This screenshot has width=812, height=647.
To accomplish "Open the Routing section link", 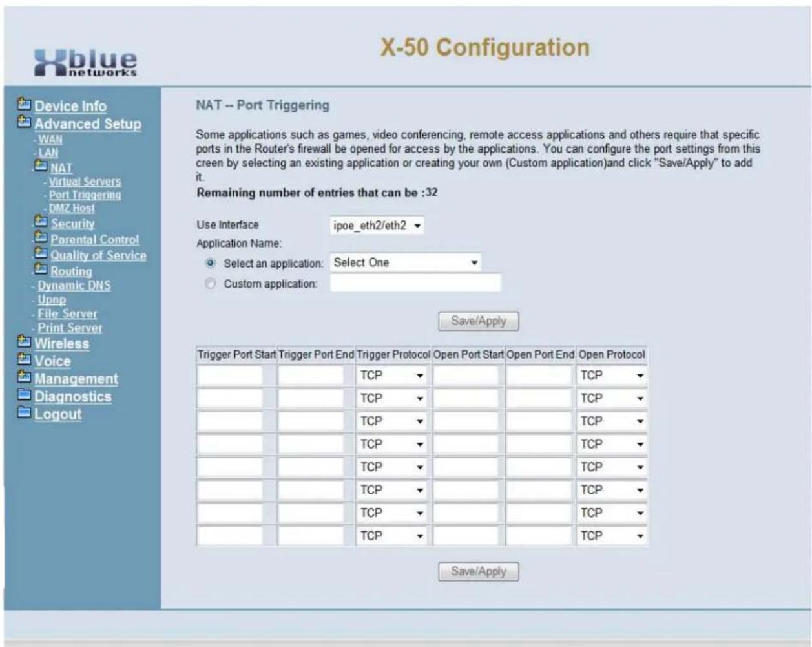I will tap(71, 271).
